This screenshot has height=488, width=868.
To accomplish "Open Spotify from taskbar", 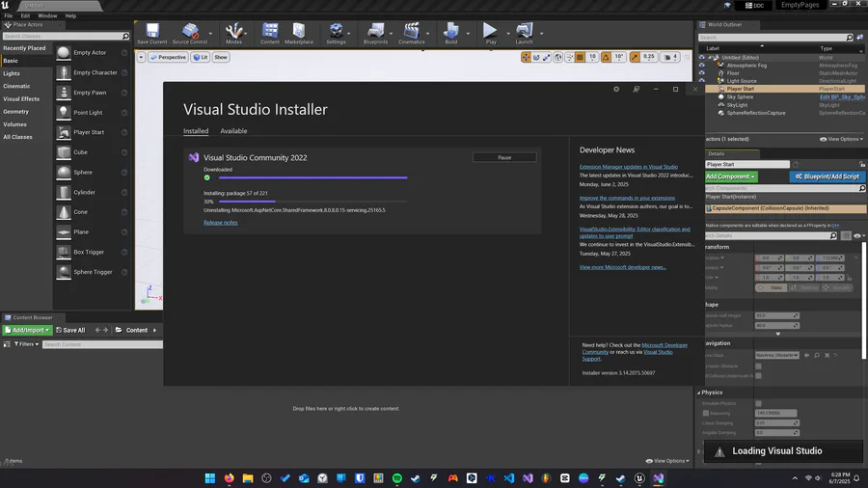I will (397, 478).
